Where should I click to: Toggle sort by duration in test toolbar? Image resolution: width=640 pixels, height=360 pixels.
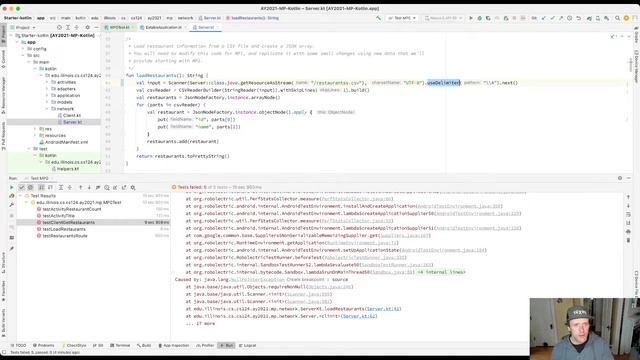coord(50,187)
